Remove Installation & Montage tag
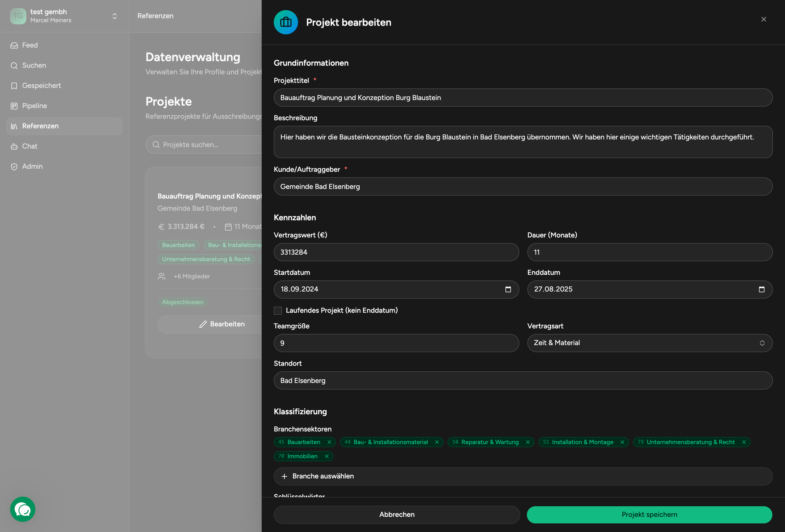 coord(622,442)
